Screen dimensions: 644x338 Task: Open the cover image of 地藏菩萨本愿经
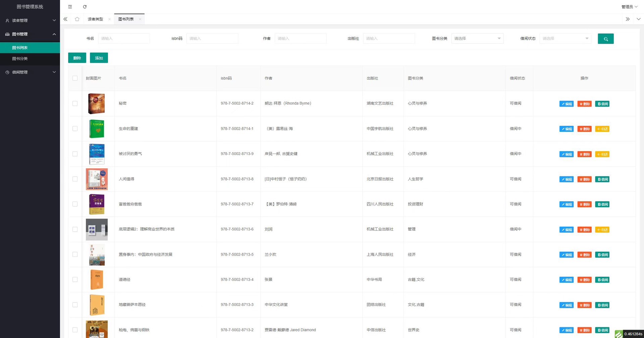97,305
